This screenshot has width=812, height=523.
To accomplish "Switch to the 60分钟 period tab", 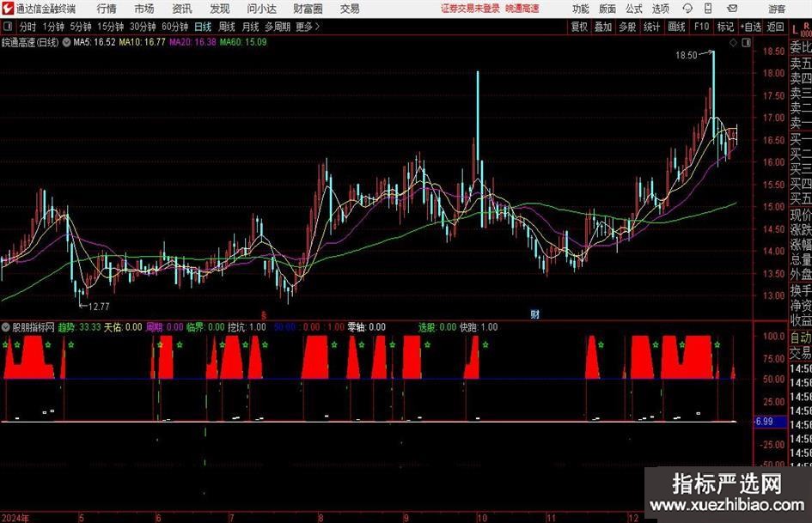I will pos(175,27).
